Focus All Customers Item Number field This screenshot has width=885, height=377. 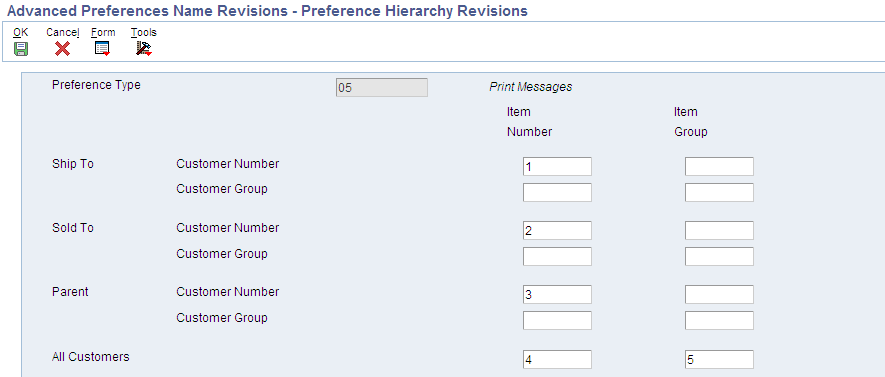click(558, 360)
